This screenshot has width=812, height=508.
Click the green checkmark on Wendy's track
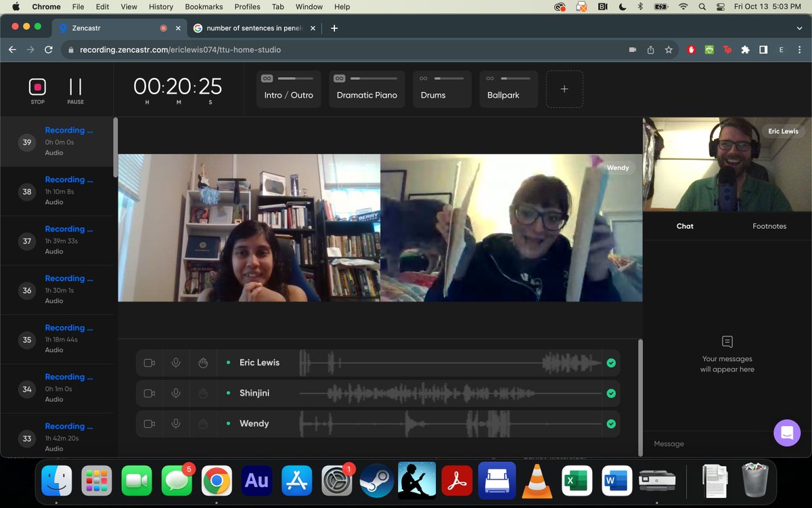pyautogui.click(x=611, y=423)
